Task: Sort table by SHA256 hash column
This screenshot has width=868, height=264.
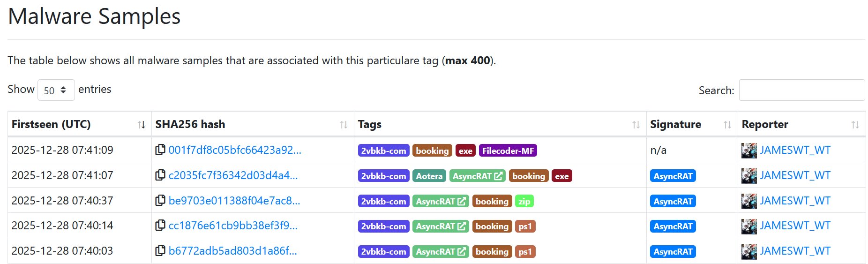Action: click(344, 125)
